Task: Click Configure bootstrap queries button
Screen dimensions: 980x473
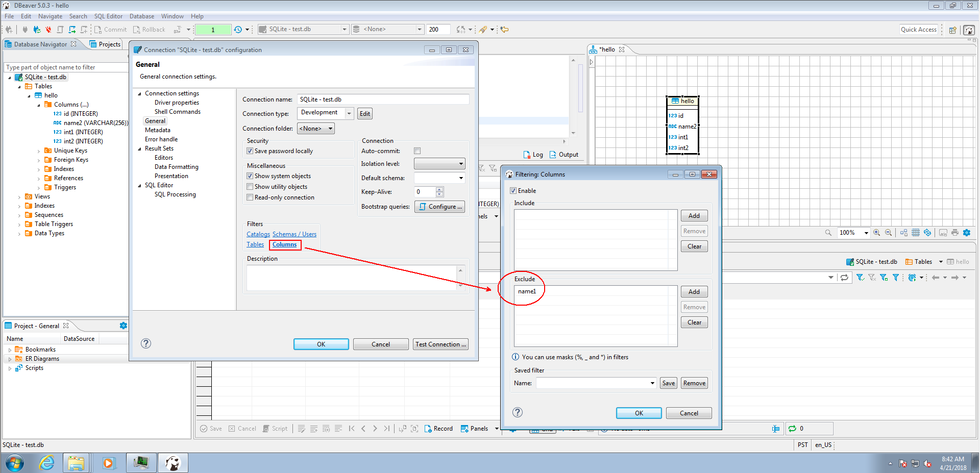Action: (x=439, y=207)
